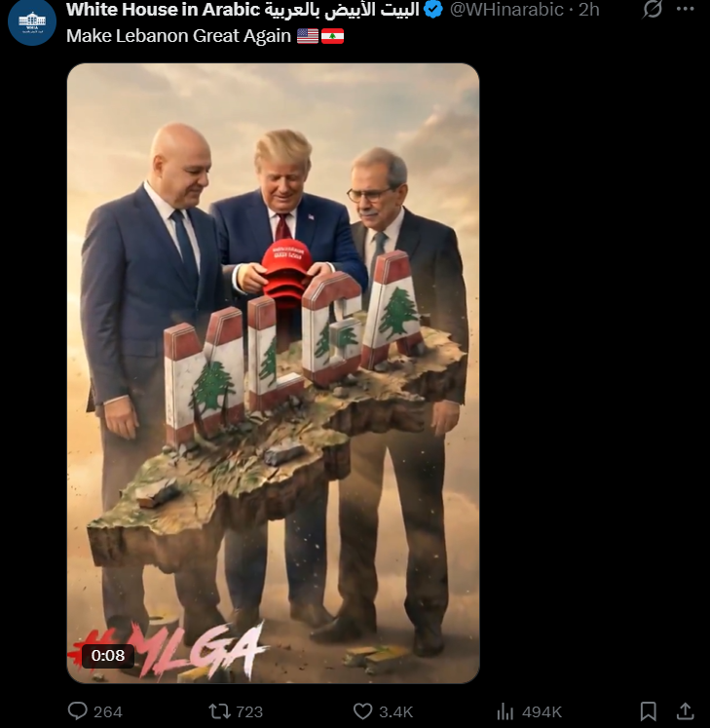Like the post with the heart icon
The height and width of the screenshot is (728, 710).
(x=363, y=710)
